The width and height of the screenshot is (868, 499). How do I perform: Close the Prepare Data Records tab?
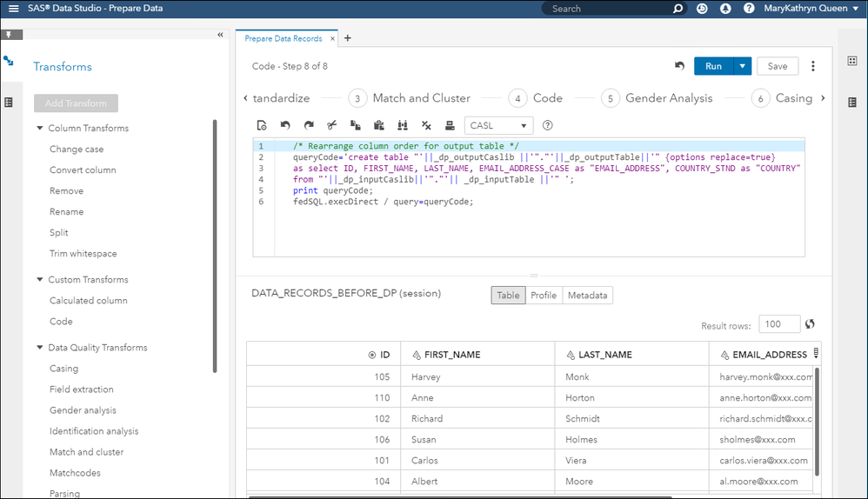click(333, 39)
